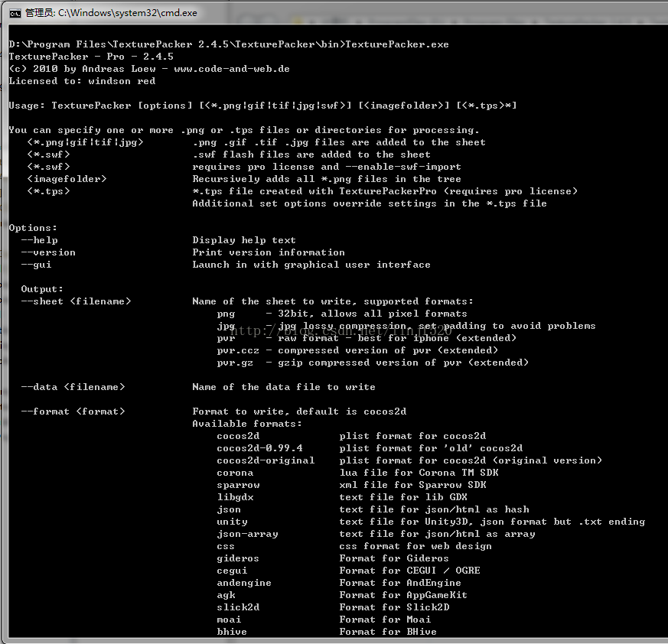Click 'plist format for cocos2d' description
Viewport: 668px width, 644px height.
tap(412, 436)
